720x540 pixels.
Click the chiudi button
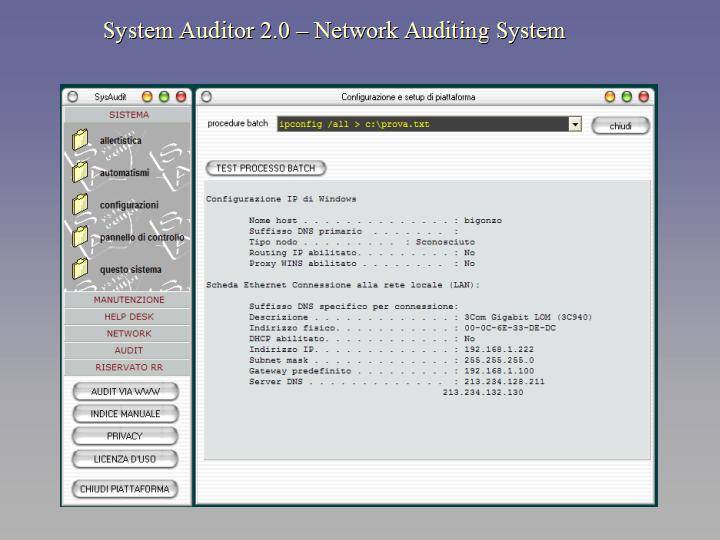620,126
